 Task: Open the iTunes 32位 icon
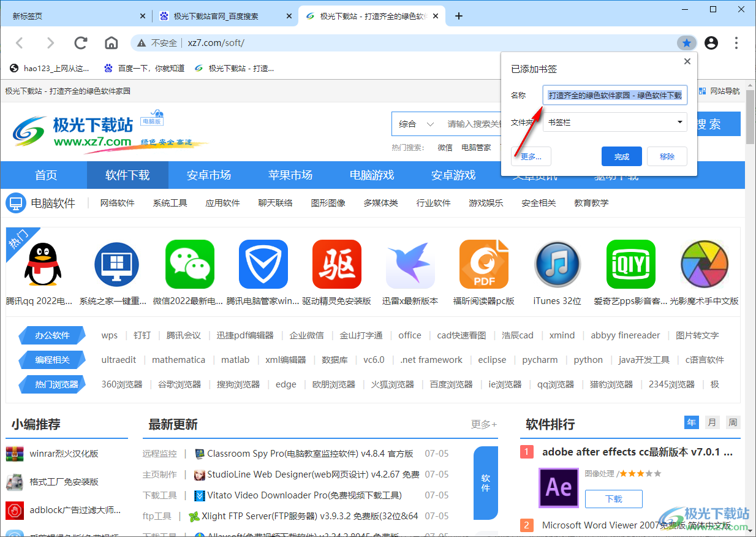(557, 264)
